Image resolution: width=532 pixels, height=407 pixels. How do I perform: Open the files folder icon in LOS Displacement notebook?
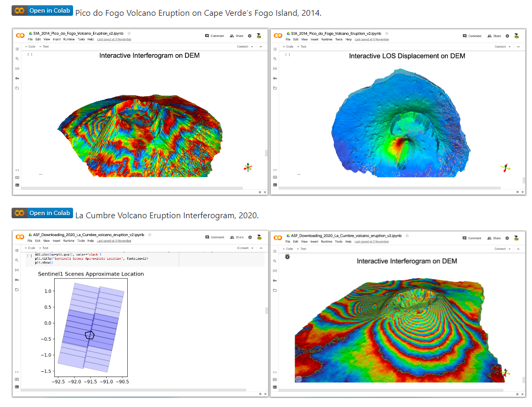275,88
